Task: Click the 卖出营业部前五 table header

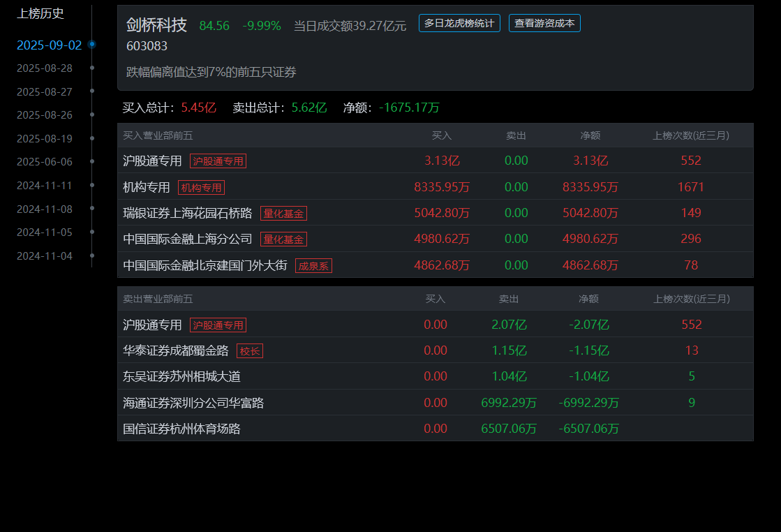Action: pos(158,299)
